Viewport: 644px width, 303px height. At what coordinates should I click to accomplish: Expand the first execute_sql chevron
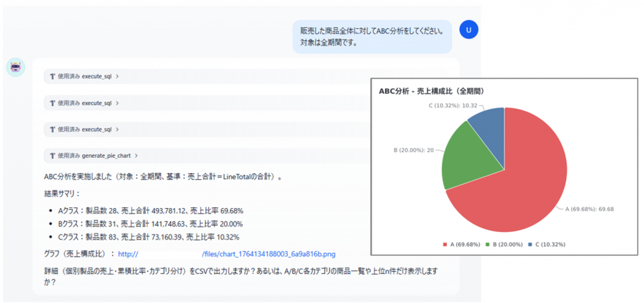point(118,77)
